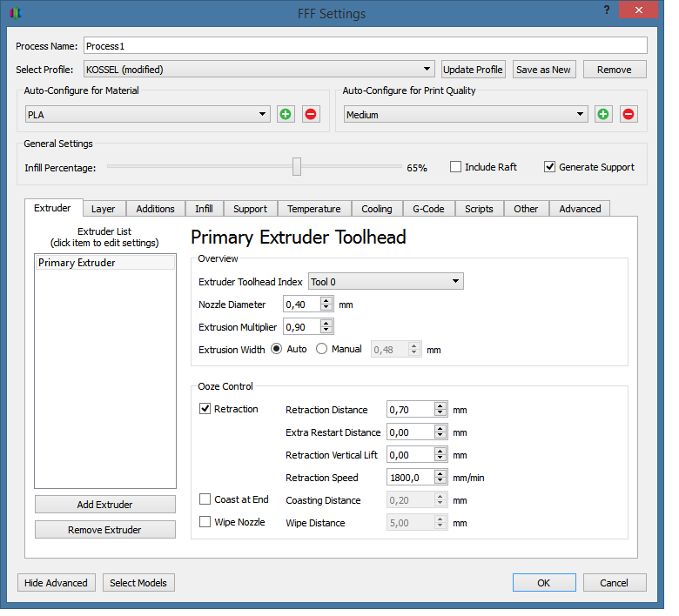The image size is (679, 616).
Task: Click red minus icon next to PLA material
Action: tap(311, 115)
